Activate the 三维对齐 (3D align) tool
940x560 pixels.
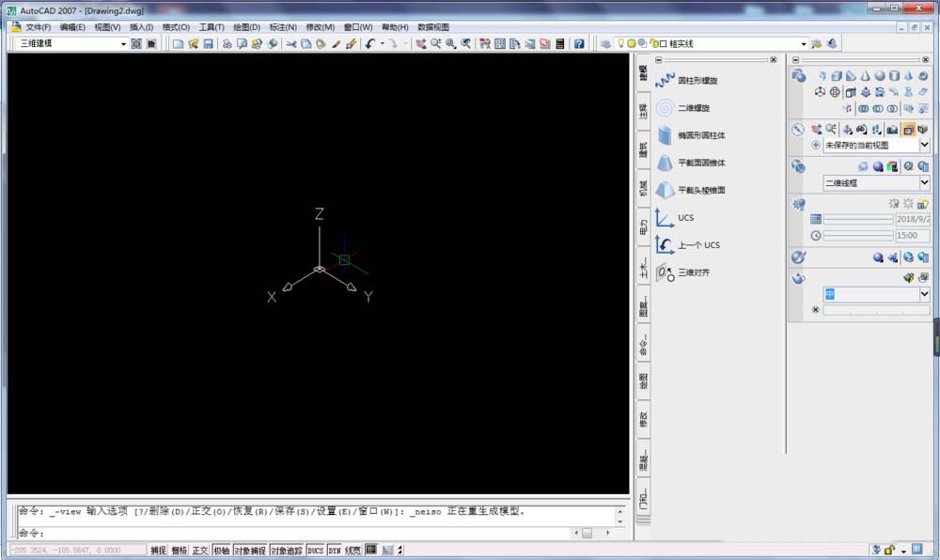[693, 272]
